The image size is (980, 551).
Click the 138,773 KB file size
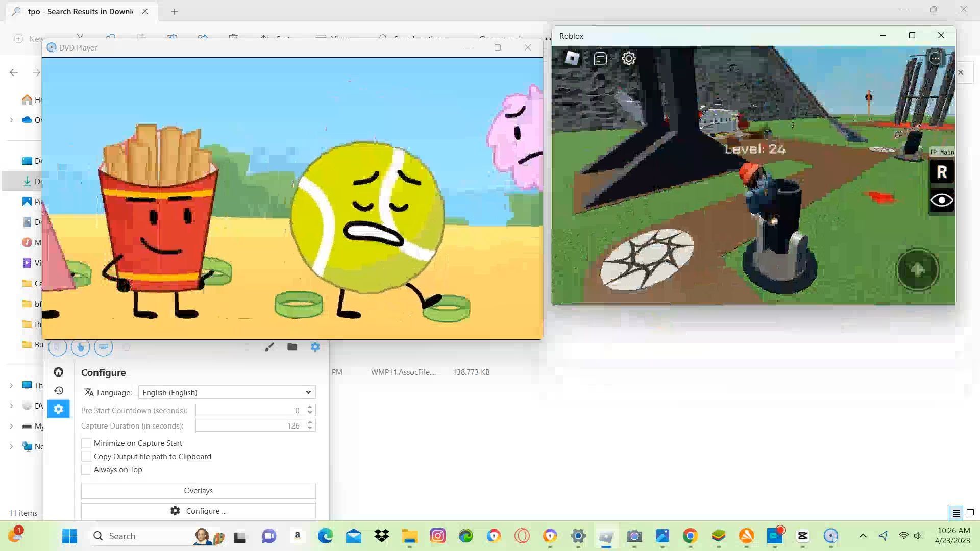(x=471, y=372)
